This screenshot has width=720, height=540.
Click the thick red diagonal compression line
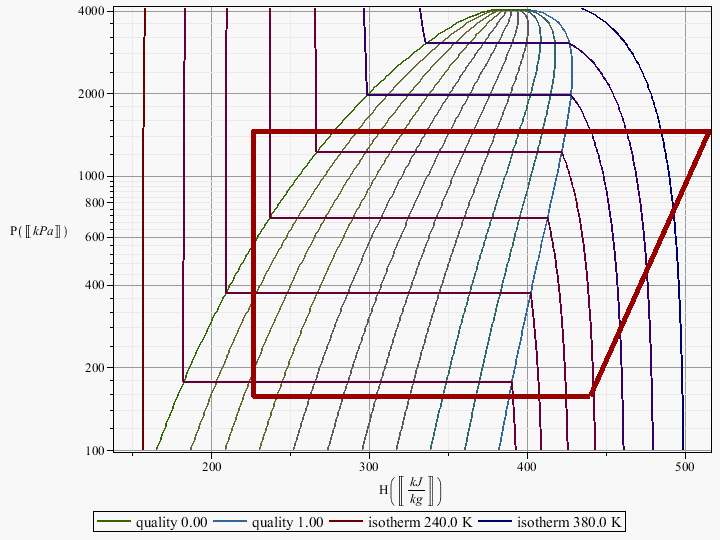pyautogui.click(x=650, y=264)
